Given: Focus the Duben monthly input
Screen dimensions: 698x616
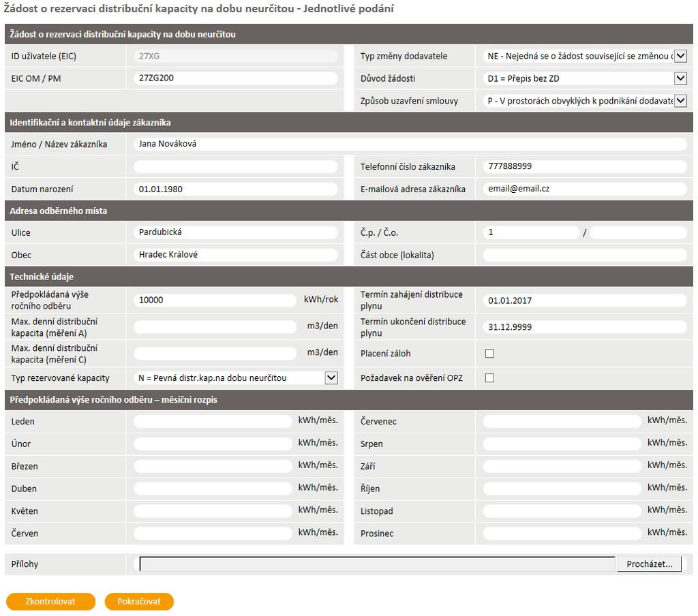Looking at the screenshot, I should [x=213, y=489].
